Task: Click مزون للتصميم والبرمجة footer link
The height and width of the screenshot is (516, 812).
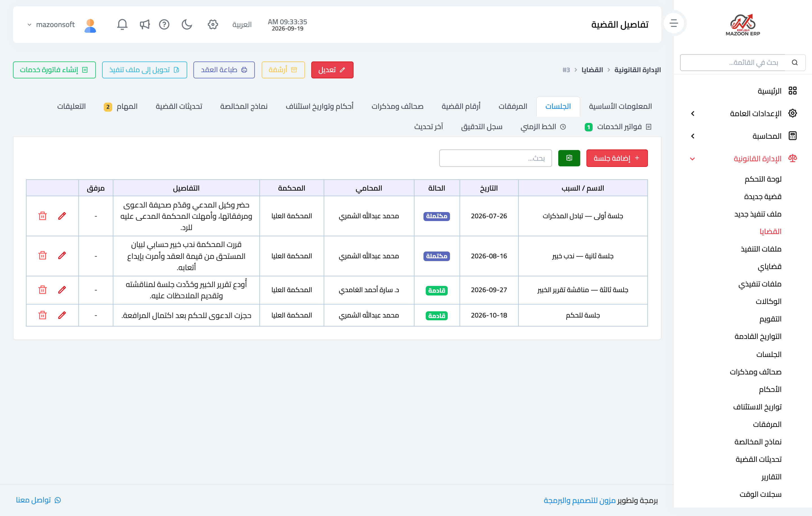Action: click(580, 500)
